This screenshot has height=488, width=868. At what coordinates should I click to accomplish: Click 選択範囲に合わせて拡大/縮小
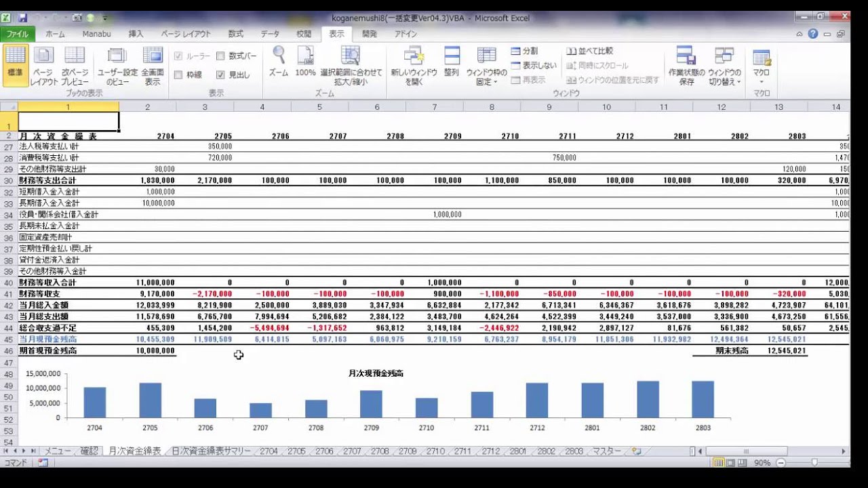click(351, 66)
